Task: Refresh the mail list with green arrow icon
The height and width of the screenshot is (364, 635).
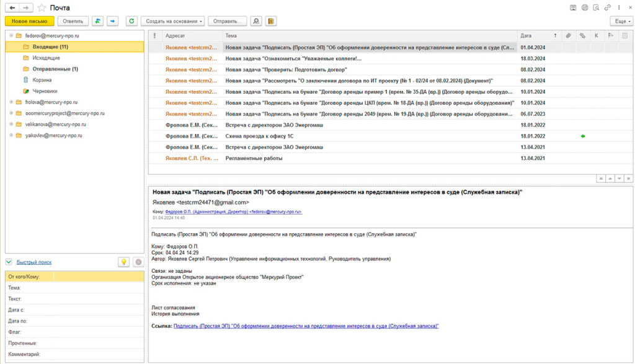Action: click(131, 21)
